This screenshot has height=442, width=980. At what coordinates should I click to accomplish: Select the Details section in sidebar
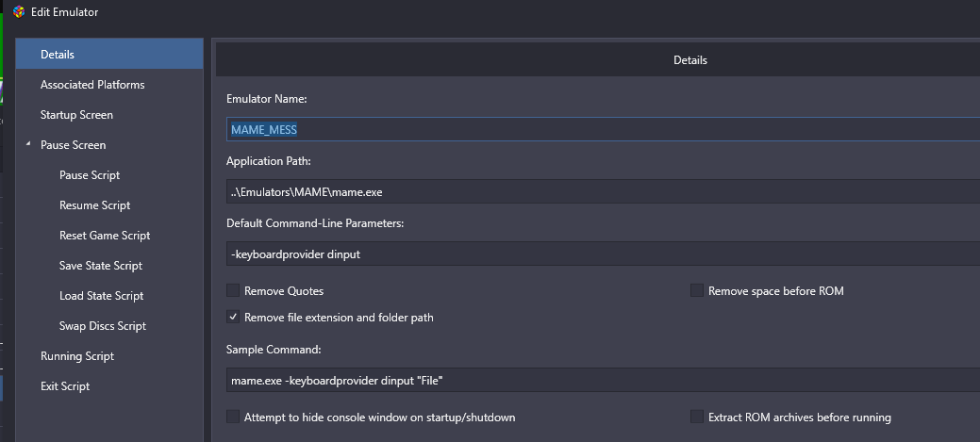(109, 55)
